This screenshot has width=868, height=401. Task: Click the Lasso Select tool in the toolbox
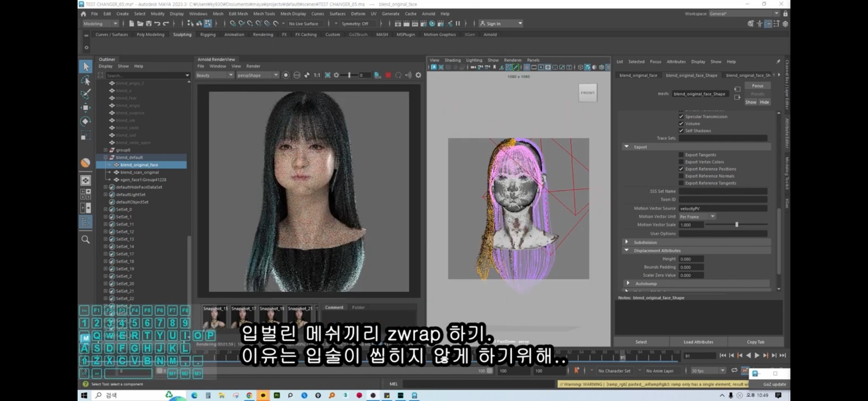[x=86, y=80]
